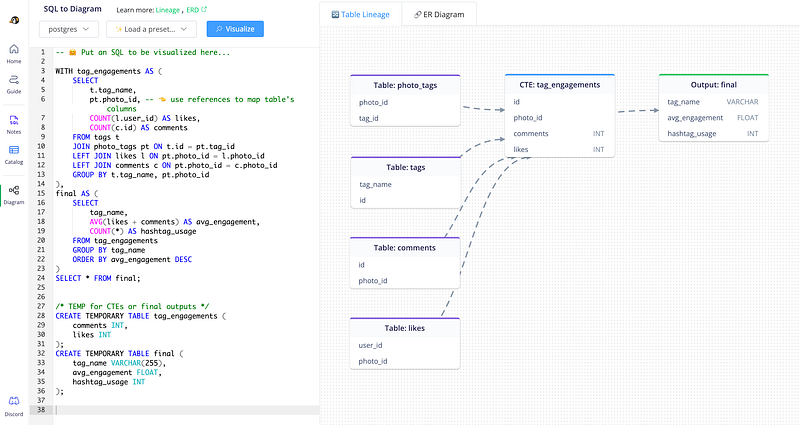Click the app logo icon in sidebar

(x=14, y=20)
